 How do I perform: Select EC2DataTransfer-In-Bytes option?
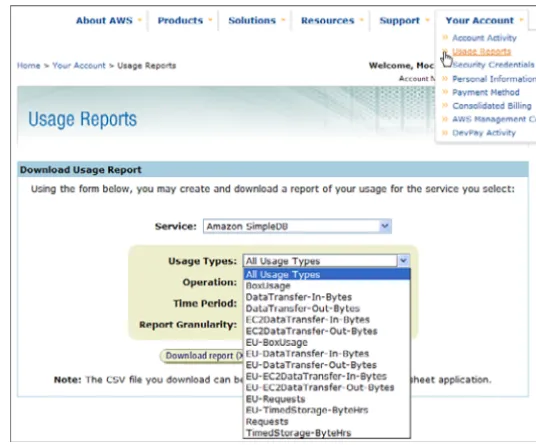[327, 320]
